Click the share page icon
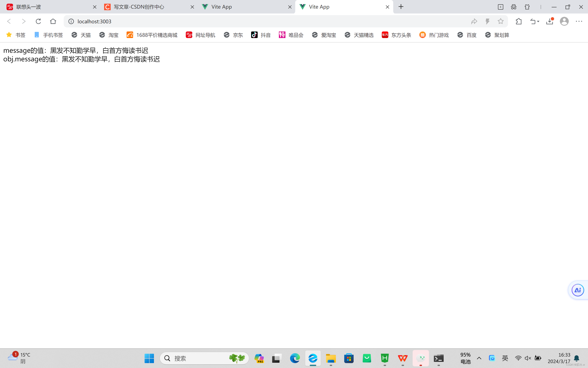This screenshot has width=588, height=368. [474, 21]
